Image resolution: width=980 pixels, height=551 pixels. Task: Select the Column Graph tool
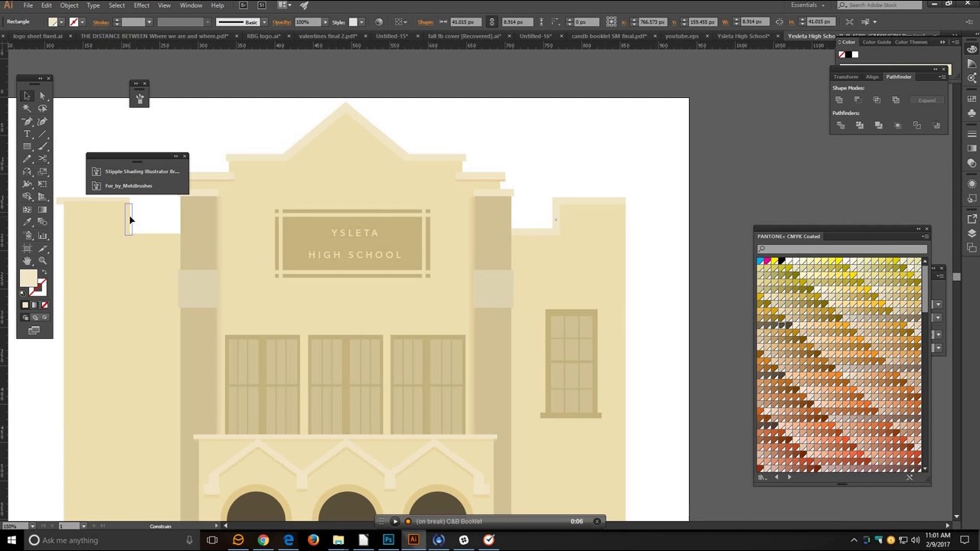[x=43, y=235]
